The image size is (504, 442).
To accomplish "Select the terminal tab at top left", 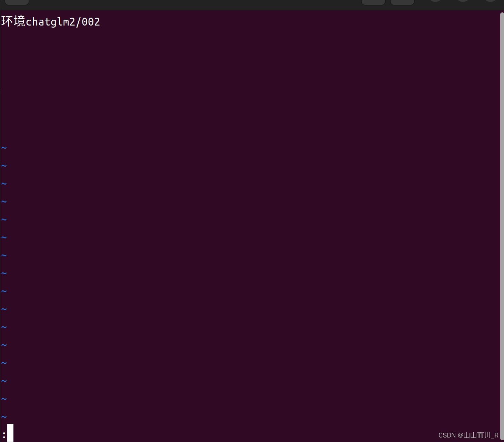I will [17, 2].
